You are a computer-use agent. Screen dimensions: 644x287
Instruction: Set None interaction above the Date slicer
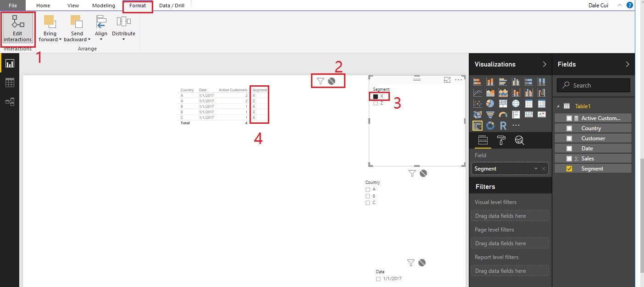[422, 263]
